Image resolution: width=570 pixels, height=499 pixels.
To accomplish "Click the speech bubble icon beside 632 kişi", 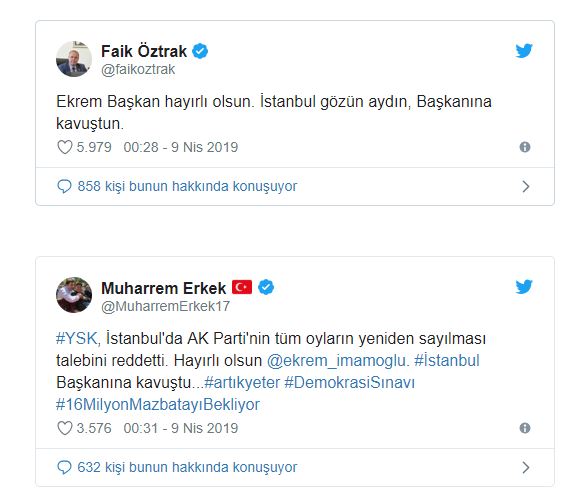I will pos(64,467).
